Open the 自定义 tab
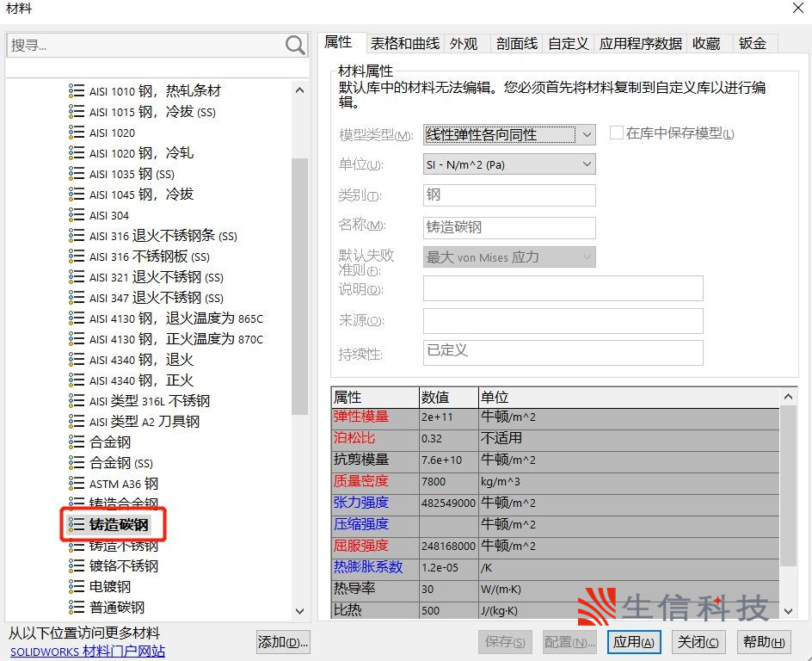 pyautogui.click(x=568, y=44)
